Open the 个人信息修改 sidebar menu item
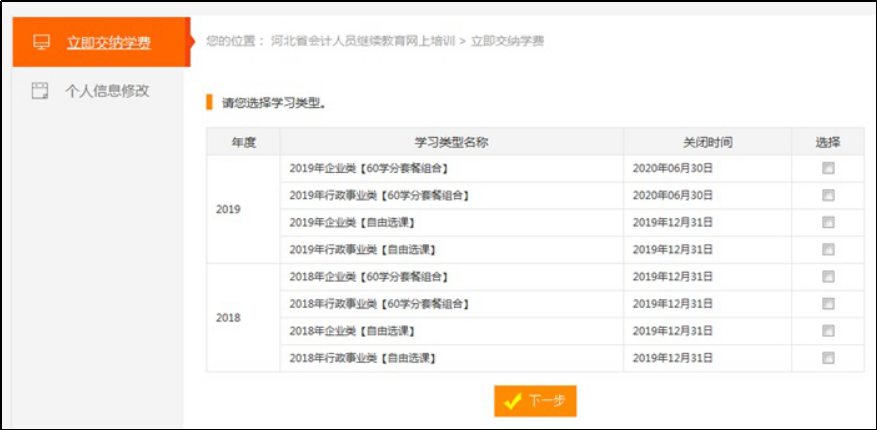The height and width of the screenshot is (430, 877). [107, 90]
